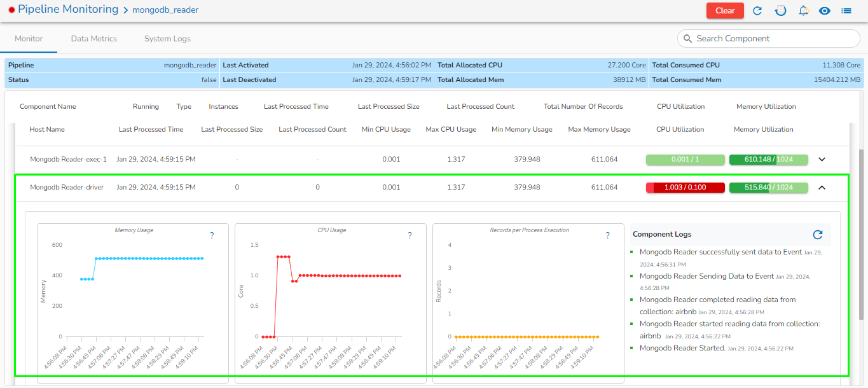
Task: Switch to the Data Metrics tab
Action: coord(94,39)
